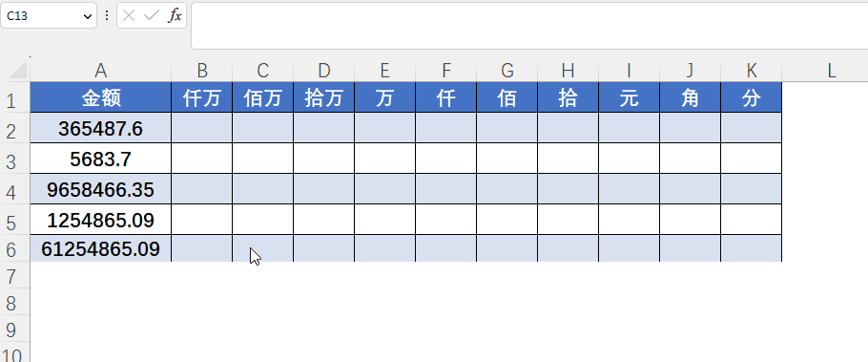Select column F header

tap(446, 71)
